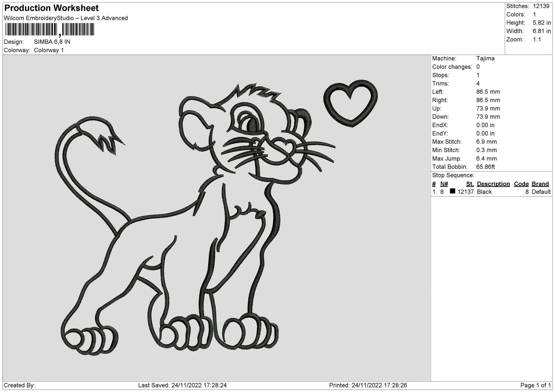Select the stitch count 12137 in stop row
Image resolution: width=555 pixels, height=392 pixels.
click(466, 192)
